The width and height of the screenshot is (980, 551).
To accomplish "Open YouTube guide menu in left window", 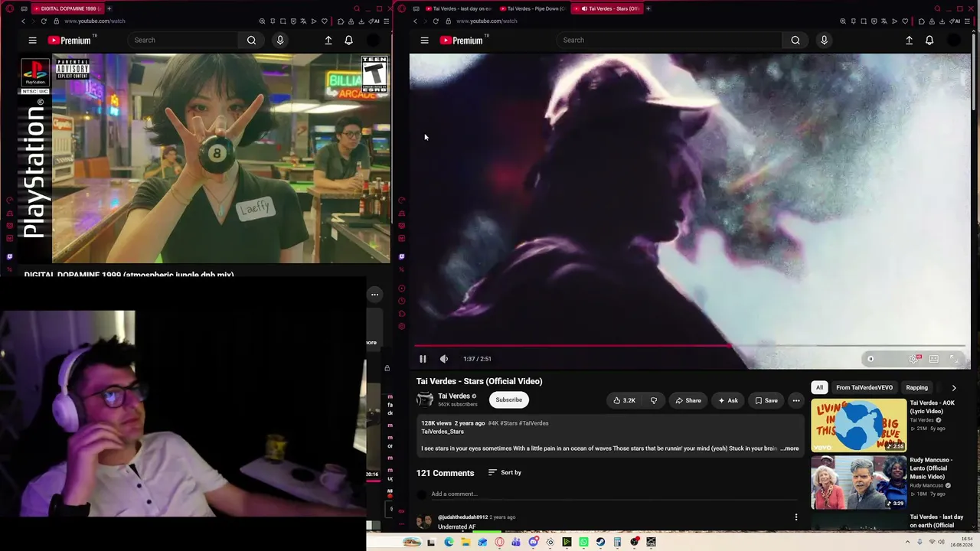I will 32,41.
